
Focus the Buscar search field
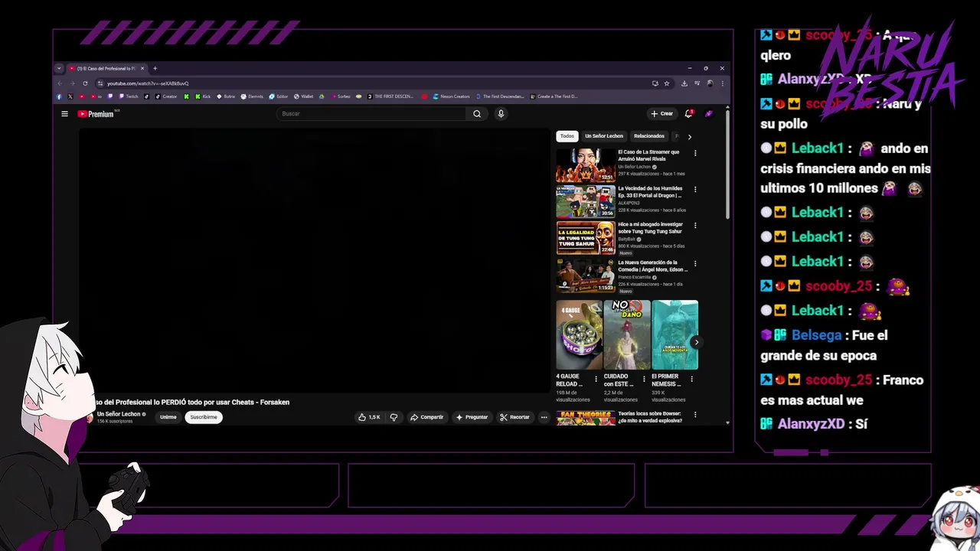click(x=371, y=114)
